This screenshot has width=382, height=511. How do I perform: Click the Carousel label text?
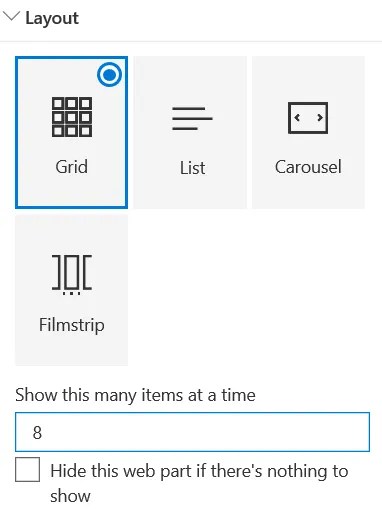308,167
